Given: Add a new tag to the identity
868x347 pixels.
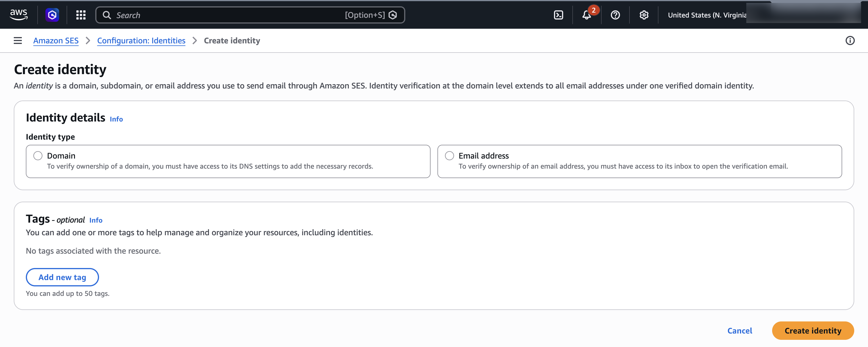Looking at the screenshot, I should [x=62, y=277].
